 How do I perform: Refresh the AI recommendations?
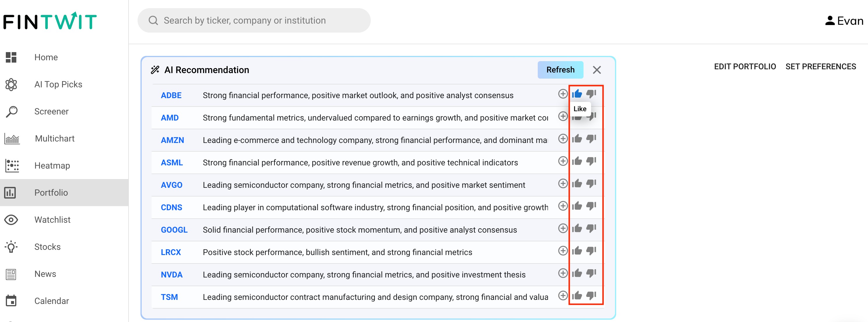(560, 70)
